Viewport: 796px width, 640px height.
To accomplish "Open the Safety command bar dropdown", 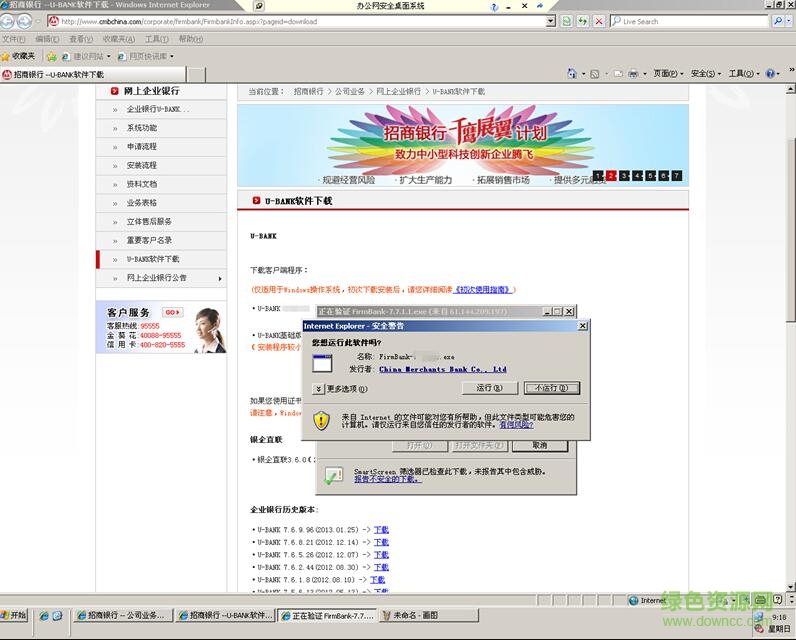I will tap(706, 74).
